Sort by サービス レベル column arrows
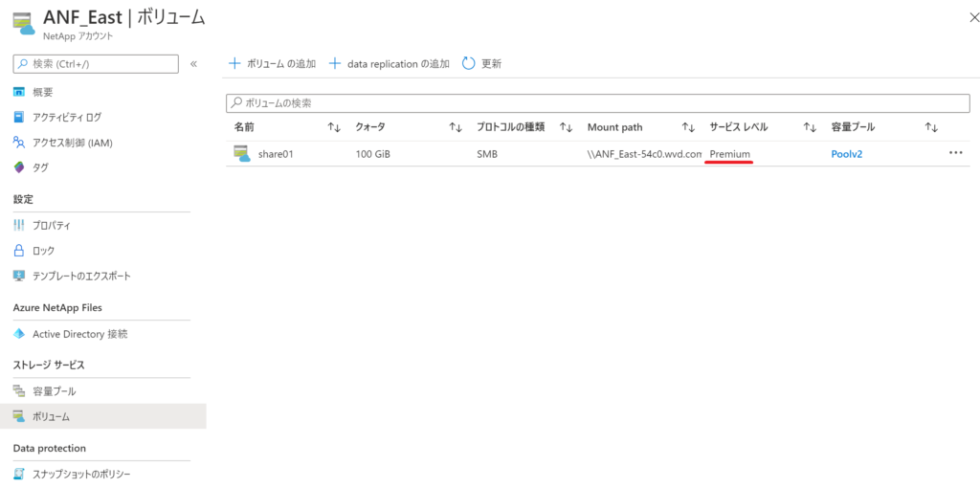Viewport: 980px width, 488px height. pyautogui.click(x=810, y=127)
